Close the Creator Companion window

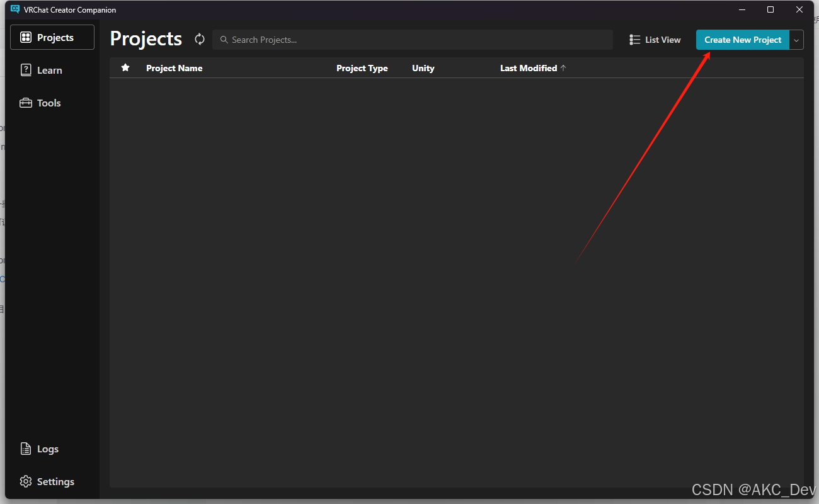point(799,9)
